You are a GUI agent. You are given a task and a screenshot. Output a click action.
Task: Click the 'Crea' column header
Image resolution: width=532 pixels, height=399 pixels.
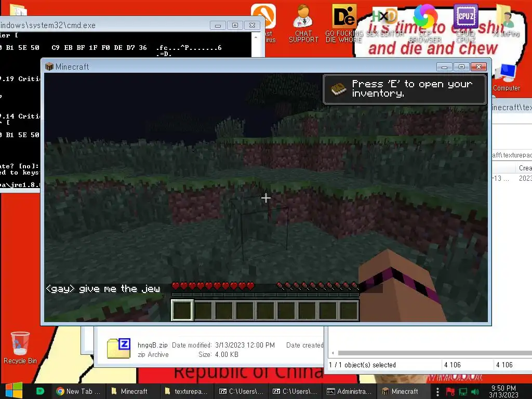(525, 168)
